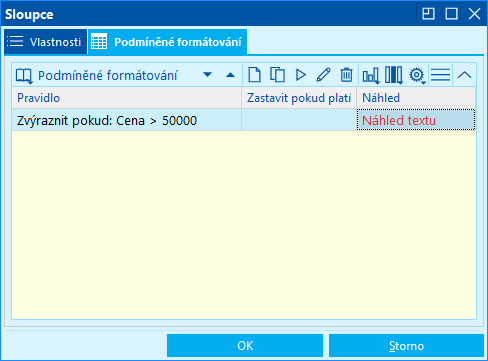Click the trash Delete rule icon
Viewport: 488px width, 361px height.
346,75
